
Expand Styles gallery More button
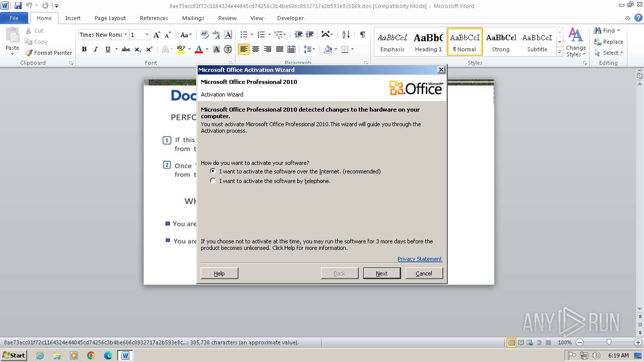point(559,52)
